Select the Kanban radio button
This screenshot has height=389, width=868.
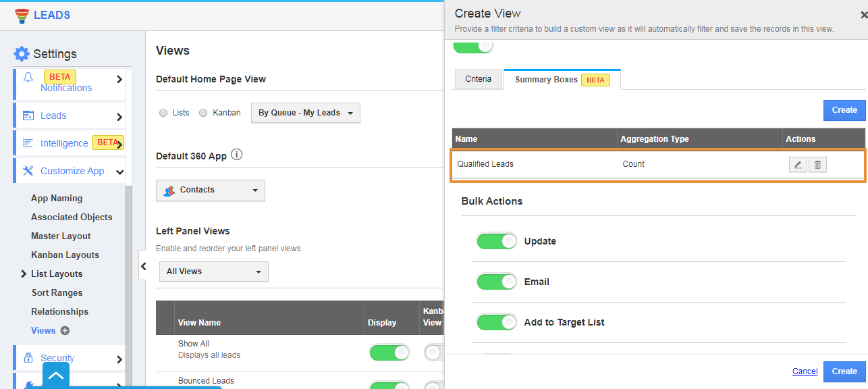(203, 113)
